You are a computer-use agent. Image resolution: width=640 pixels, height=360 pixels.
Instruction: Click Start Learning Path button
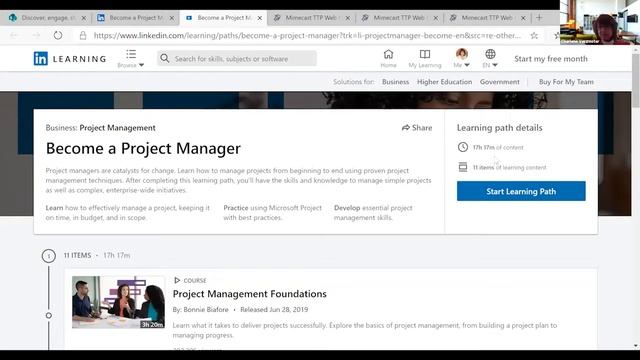521,191
